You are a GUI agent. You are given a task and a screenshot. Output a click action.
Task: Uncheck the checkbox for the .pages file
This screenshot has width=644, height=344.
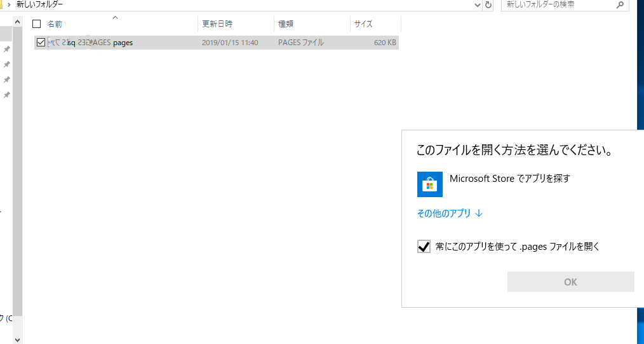pyautogui.click(x=41, y=43)
